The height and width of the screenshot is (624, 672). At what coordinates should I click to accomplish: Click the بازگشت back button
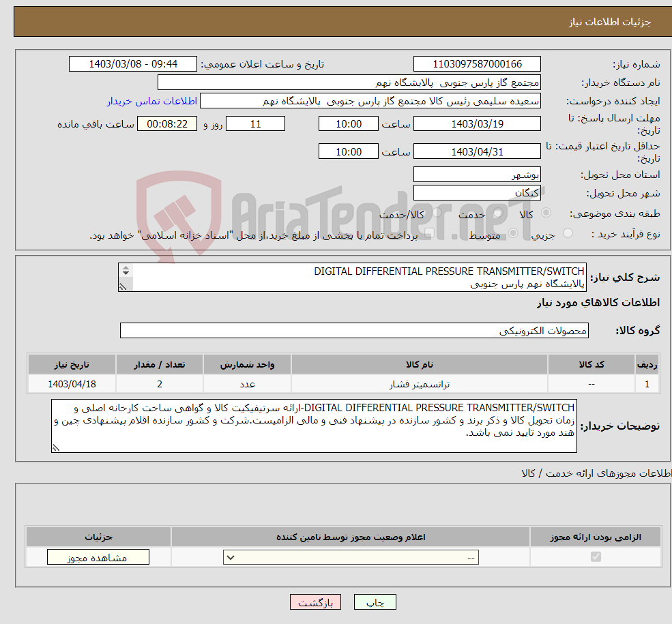click(315, 602)
